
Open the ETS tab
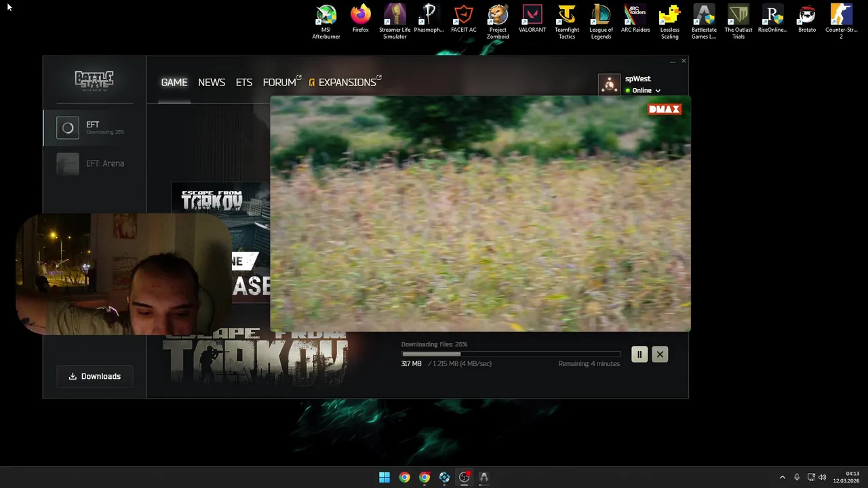(x=244, y=82)
